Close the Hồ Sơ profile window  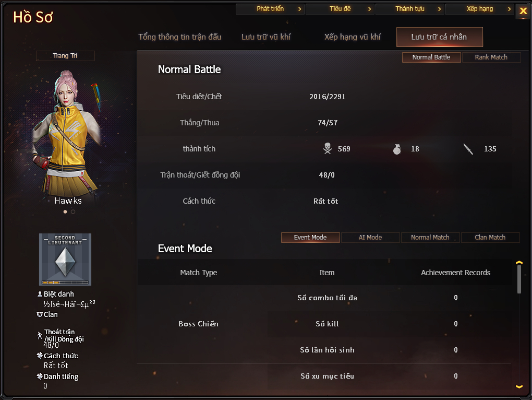pyautogui.click(x=523, y=11)
